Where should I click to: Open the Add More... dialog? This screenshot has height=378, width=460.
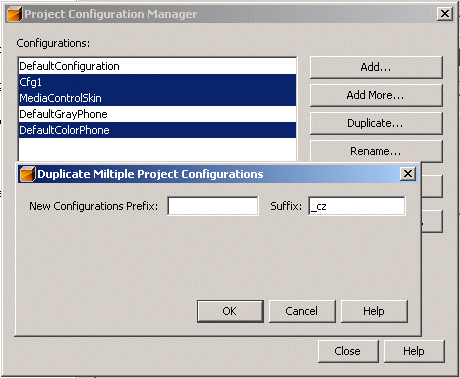tap(376, 95)
